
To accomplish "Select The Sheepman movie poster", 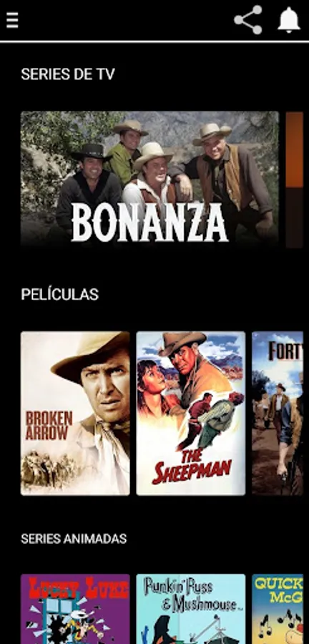I will (191, 413).
